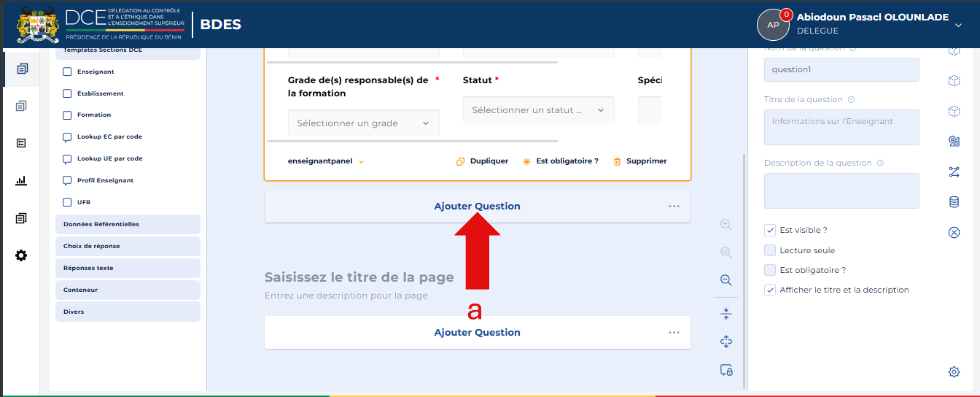Open settings gear in left rail
The width and height of the screenshot is (980, 397).
tap(21, 255)
